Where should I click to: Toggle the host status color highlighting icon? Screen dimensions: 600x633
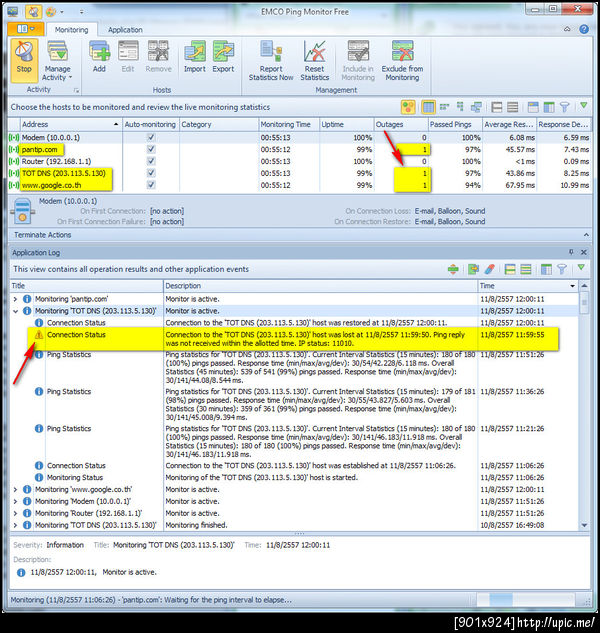pyautogui.click(x=408, y=107)
